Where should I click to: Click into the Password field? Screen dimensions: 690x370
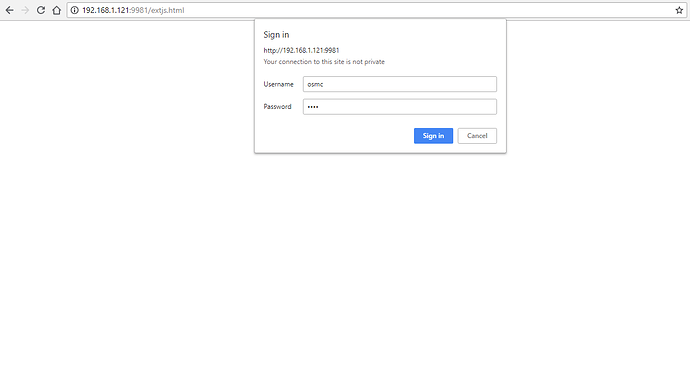click(400, 107)
